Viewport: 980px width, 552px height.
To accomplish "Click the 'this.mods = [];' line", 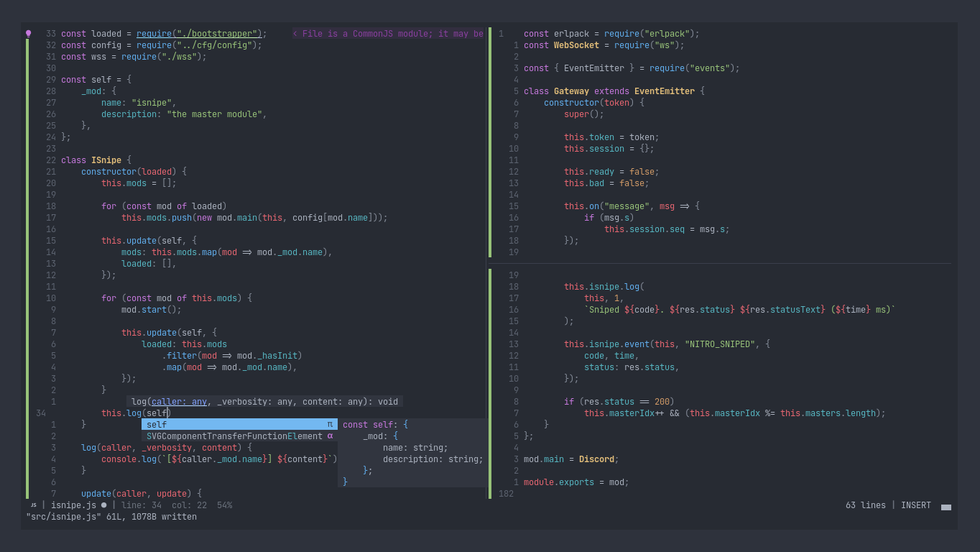I will click(x=139, y=183).
